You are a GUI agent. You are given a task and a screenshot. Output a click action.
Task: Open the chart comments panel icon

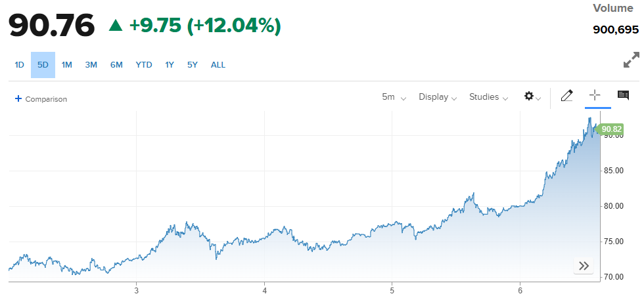click(623, 96)
